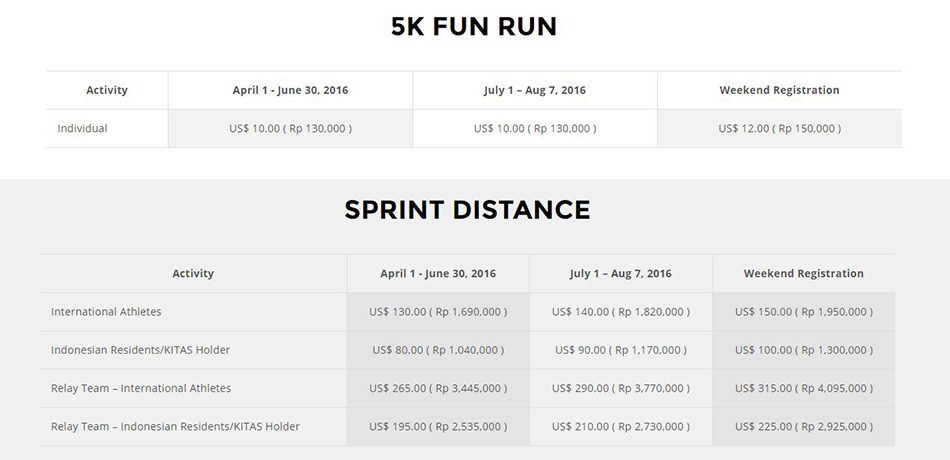This screenshot has width=950, height=460.
Task: Click Sprint Distance July 1 – Aug 7 header
Action: pyautogui.click(x=620, y=273)
